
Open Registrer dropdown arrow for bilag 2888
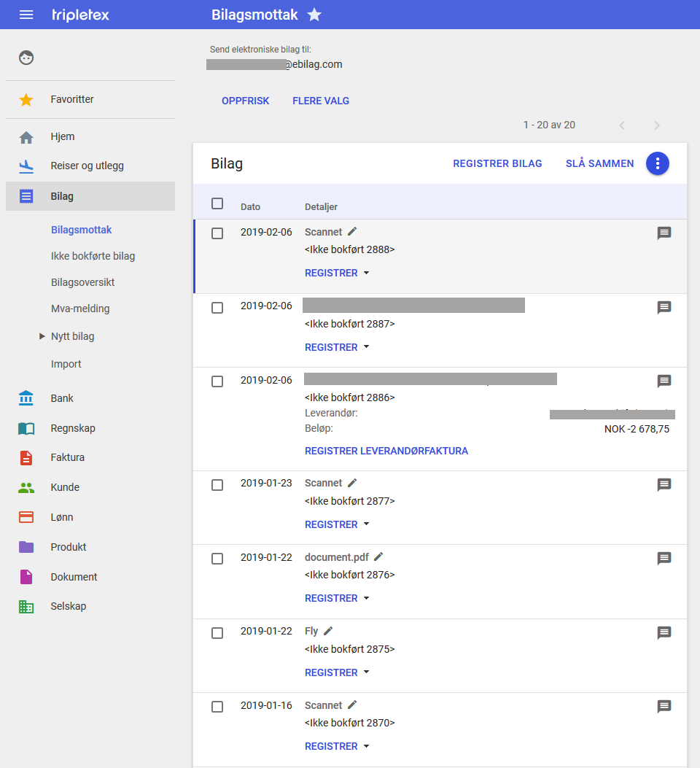pyautogui.click(x=367, y=273)
